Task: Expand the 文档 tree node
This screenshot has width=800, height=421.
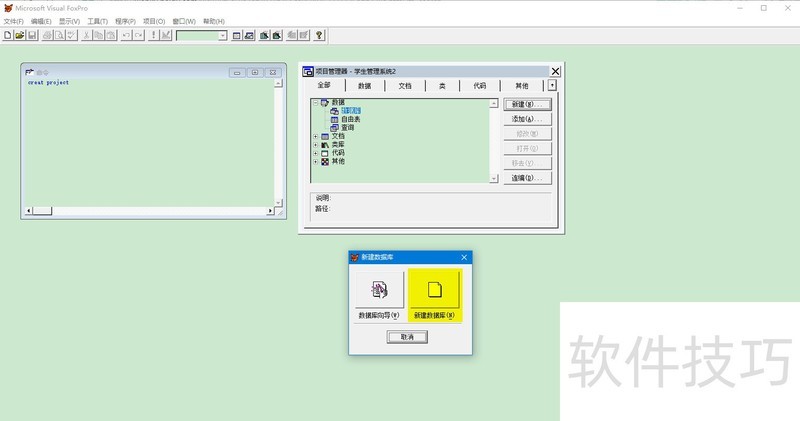Action: pos(315,136)
